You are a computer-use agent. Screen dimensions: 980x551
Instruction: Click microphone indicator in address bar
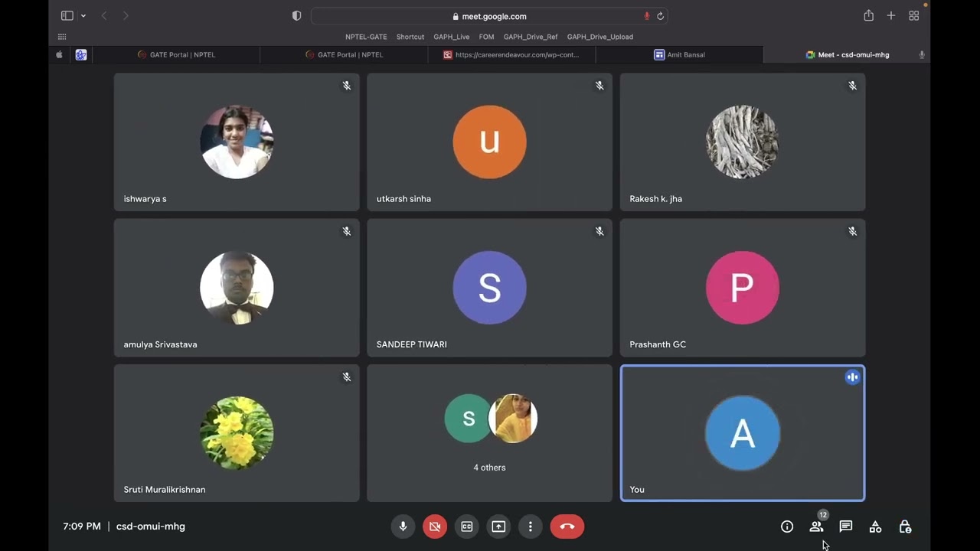(647, 16)
